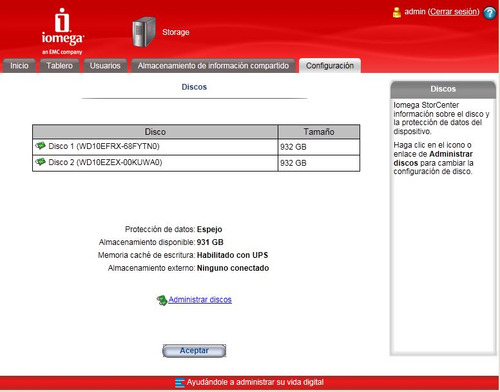Click the Espejo data protection value
The height and width of the screenshot is (392, 500).
click(x=209, y=229)
